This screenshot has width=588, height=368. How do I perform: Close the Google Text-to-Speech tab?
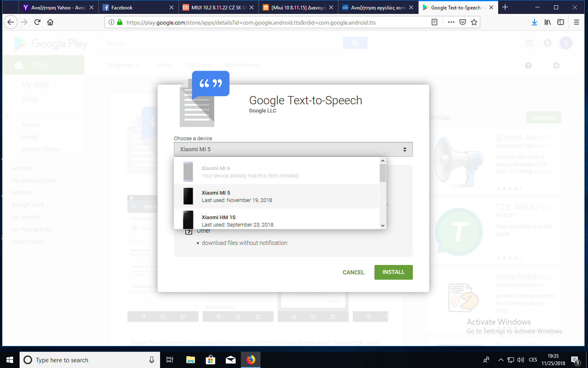(x=491, y=7)
